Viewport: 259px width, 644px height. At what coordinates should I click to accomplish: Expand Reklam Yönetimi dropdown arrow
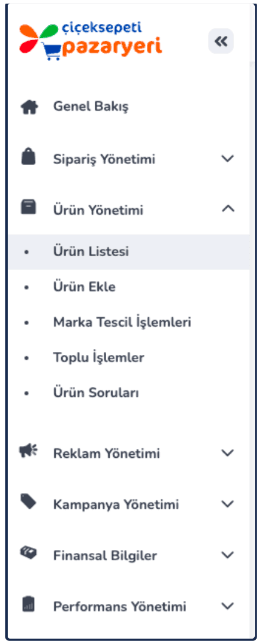[x=227, y=453]
